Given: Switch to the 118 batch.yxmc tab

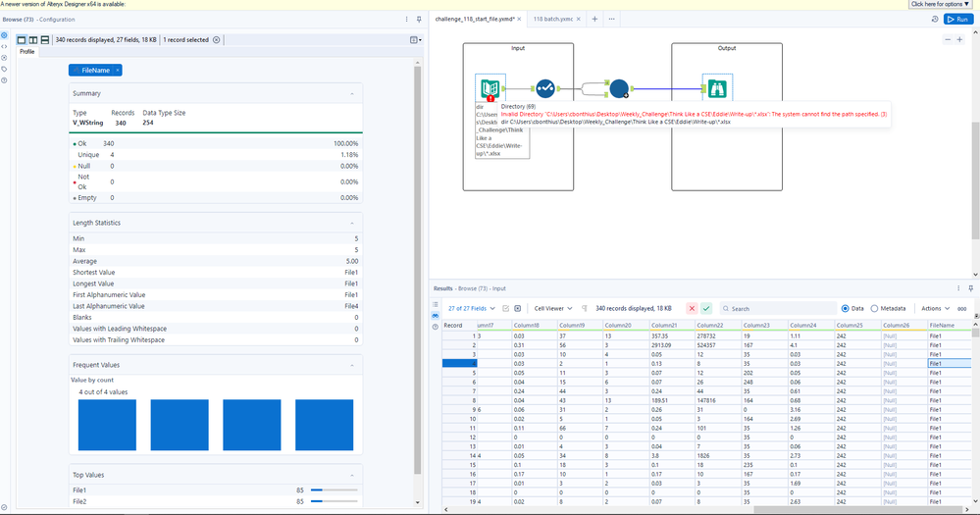Looking at the screenshot, I should (x=553, y=19).
